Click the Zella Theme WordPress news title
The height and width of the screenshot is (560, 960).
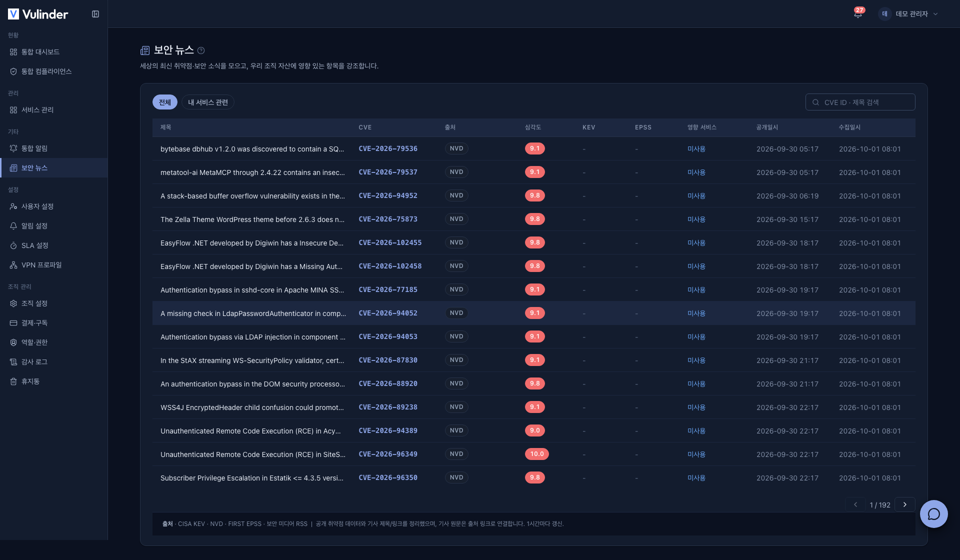(252, 219)
